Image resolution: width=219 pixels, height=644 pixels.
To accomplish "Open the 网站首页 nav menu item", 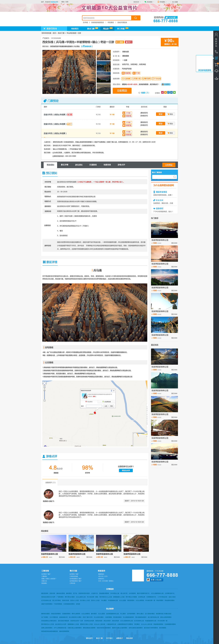I will click(x=75, y=29).
